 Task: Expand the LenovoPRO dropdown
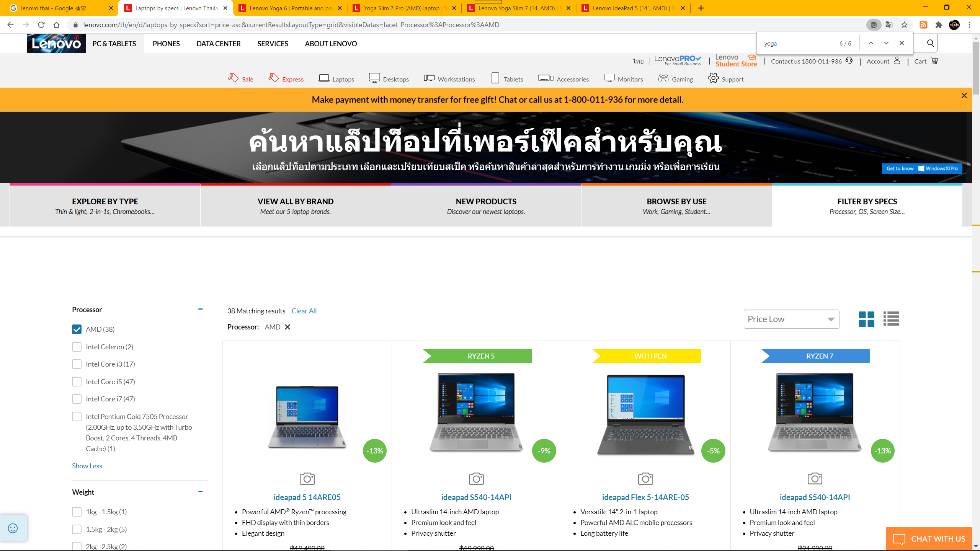(678, 60)
